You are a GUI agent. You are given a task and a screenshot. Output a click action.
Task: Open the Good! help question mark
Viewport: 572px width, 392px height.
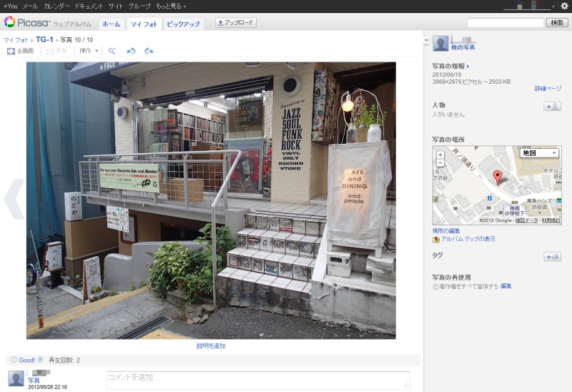pyautogui.click(x=40, y=360)
